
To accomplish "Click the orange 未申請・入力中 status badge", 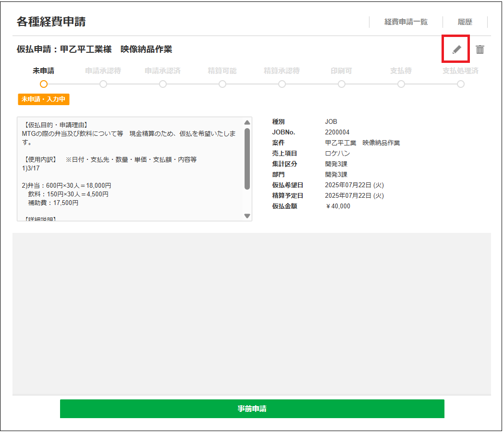I will click(x=44, y=99).
